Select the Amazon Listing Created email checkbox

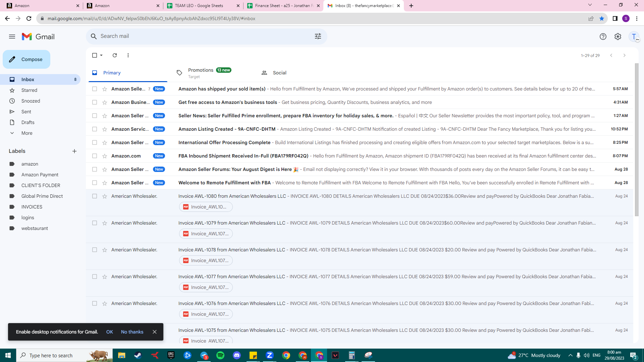point(95,129)
